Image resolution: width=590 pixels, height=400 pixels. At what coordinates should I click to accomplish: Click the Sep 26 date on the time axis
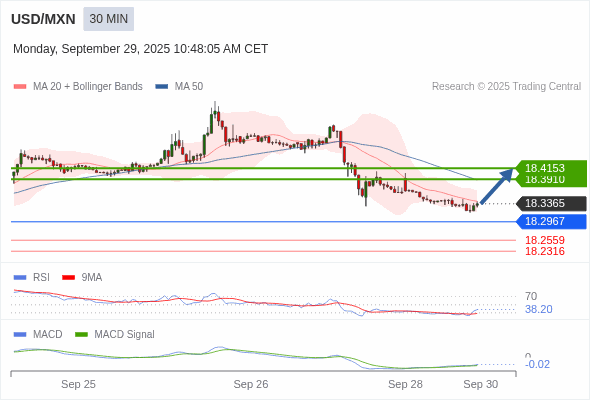[x=251, y=384]
